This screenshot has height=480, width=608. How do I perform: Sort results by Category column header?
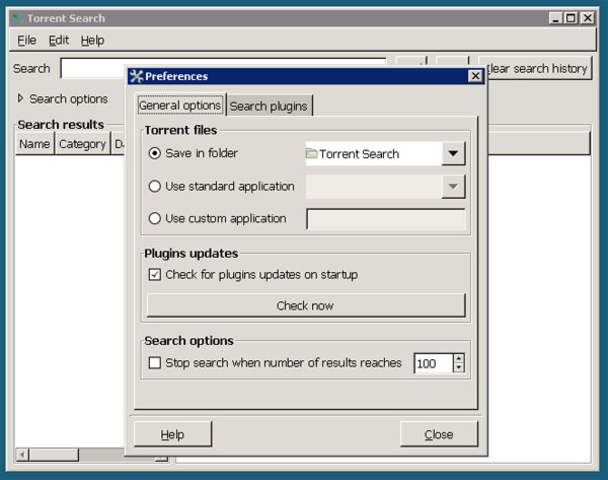pos(82,144)
